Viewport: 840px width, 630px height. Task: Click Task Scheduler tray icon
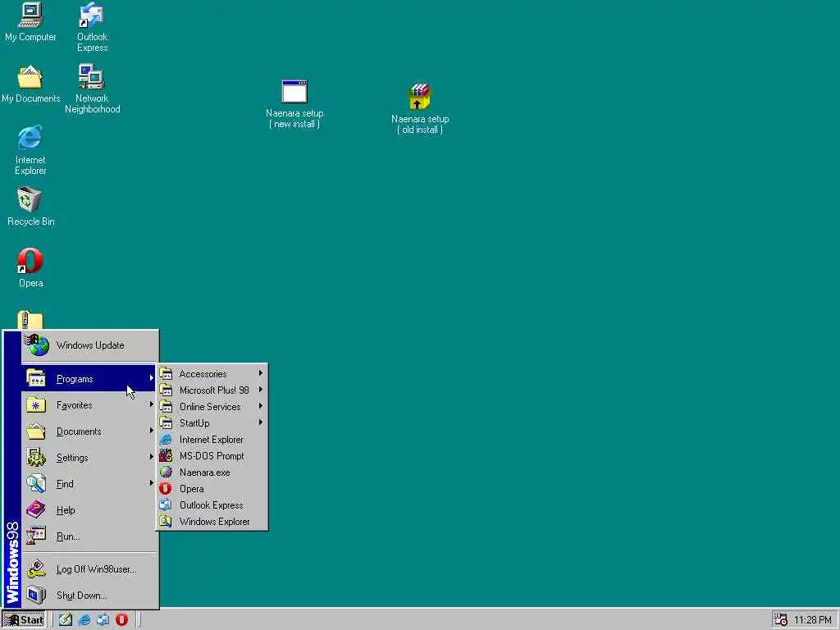[x=781, y=620]
